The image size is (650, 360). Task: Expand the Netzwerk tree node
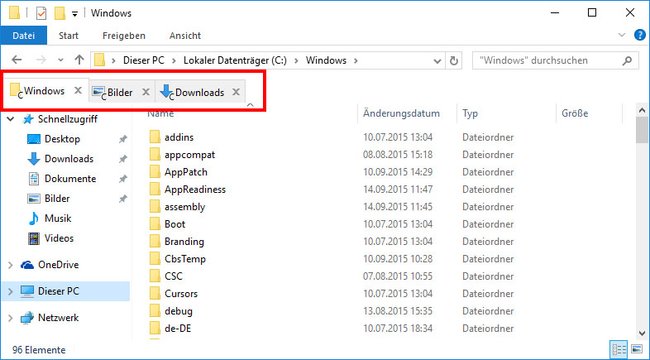11,318
